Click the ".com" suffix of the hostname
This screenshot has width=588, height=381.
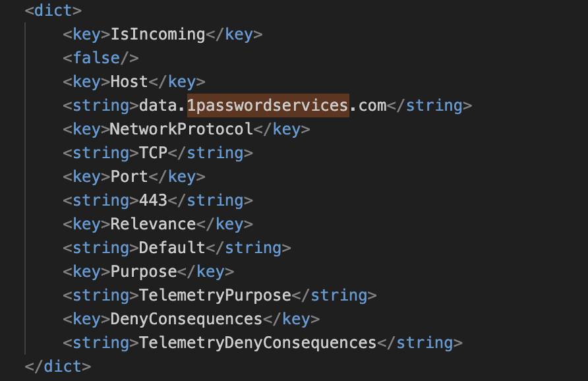pos(368,105)
